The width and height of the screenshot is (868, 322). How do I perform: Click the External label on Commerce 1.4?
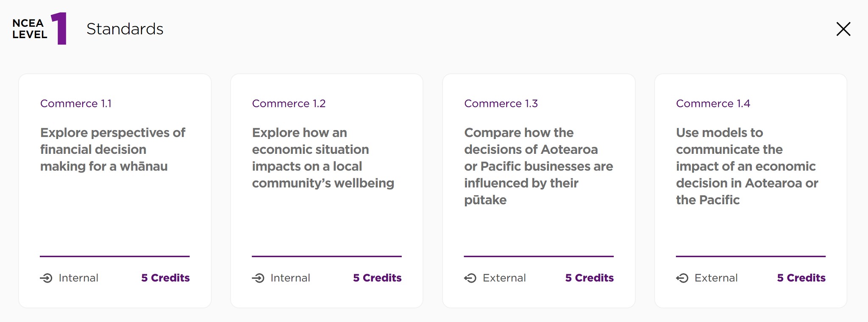[716, 278]
